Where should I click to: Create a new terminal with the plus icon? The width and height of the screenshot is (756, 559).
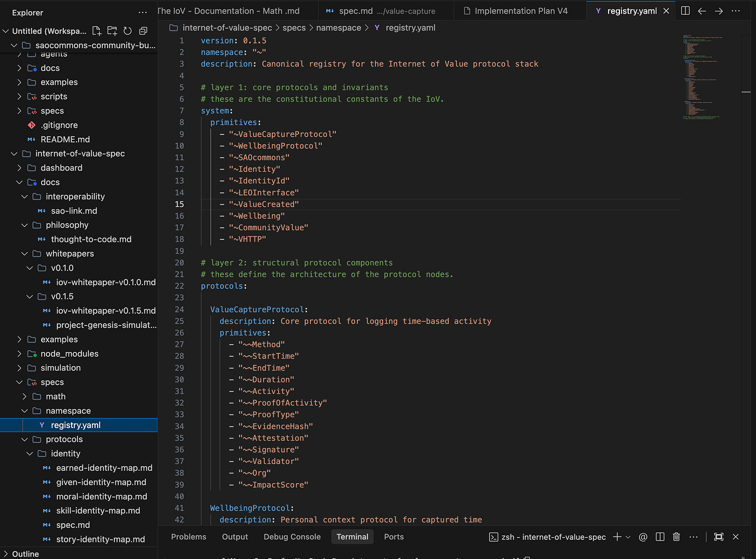[617, 537]
